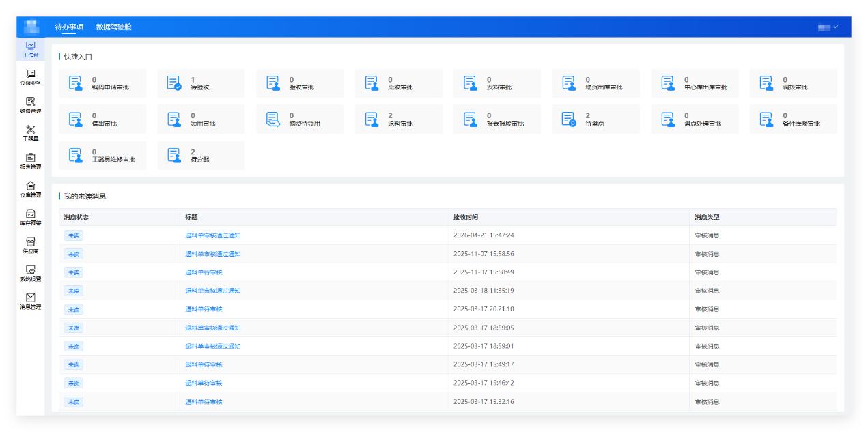Click the 物资待领用 quick entry icon
The width and height of the screenshot is (868, 432).
click(273, 119)
